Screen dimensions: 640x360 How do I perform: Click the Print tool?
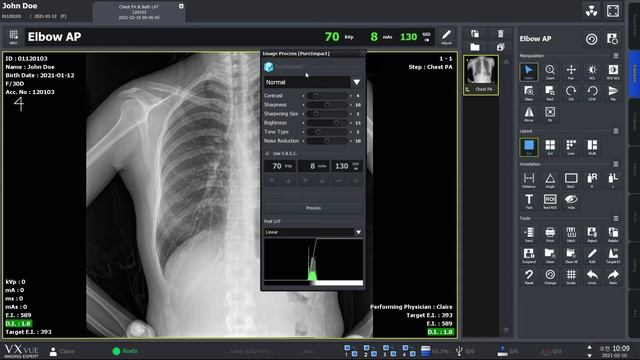tap(550, 235)
